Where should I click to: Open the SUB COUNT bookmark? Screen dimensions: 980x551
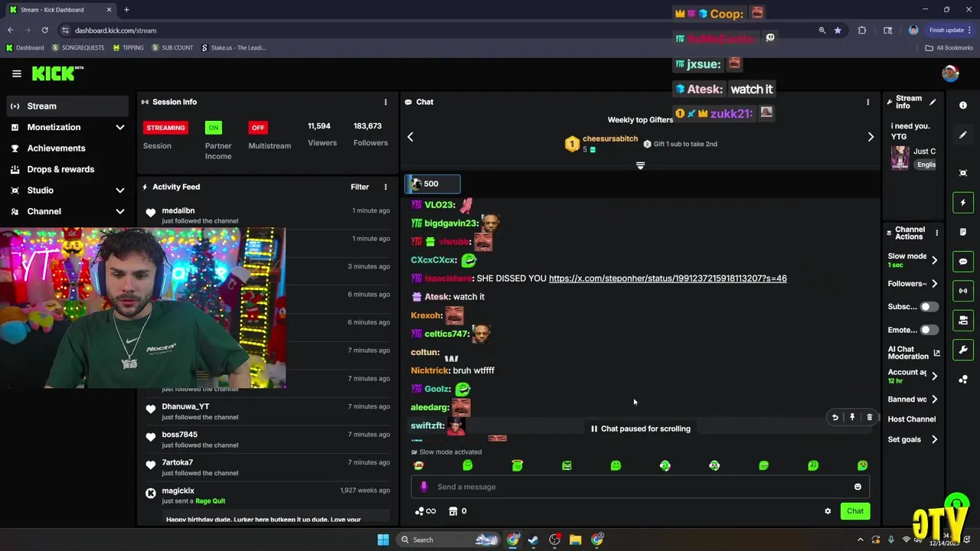tap(172, 47)
